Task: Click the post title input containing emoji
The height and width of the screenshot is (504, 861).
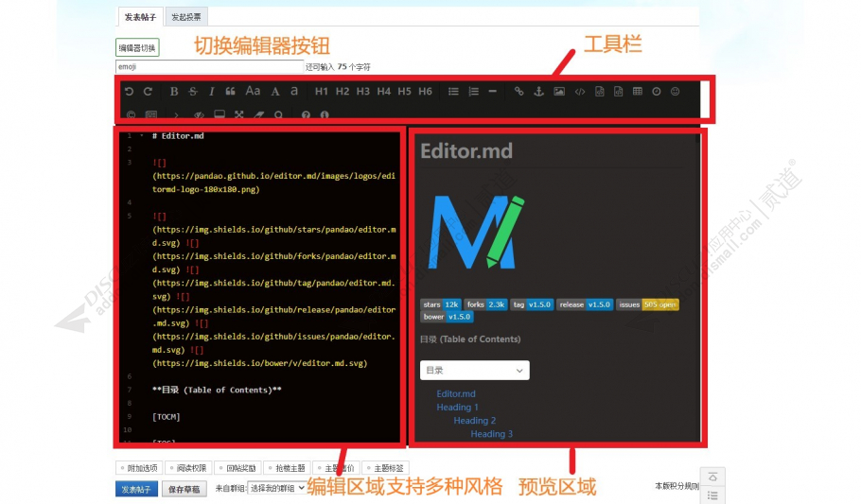Action: click(x=209, y=66)
